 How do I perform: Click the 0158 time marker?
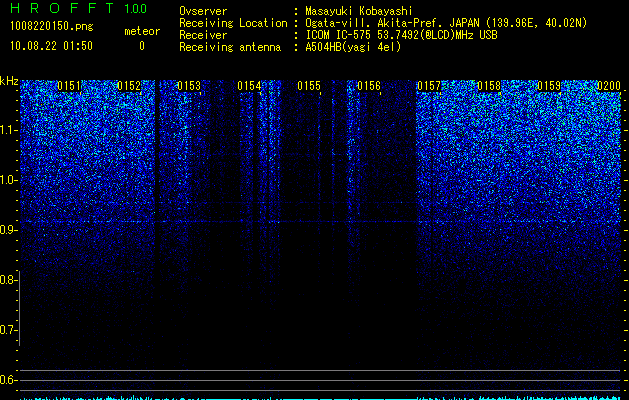(489, 86)
